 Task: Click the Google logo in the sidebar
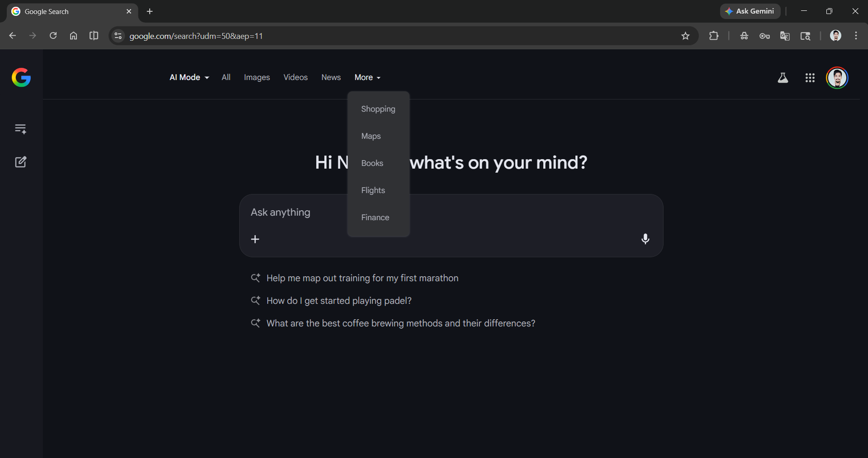21,77
